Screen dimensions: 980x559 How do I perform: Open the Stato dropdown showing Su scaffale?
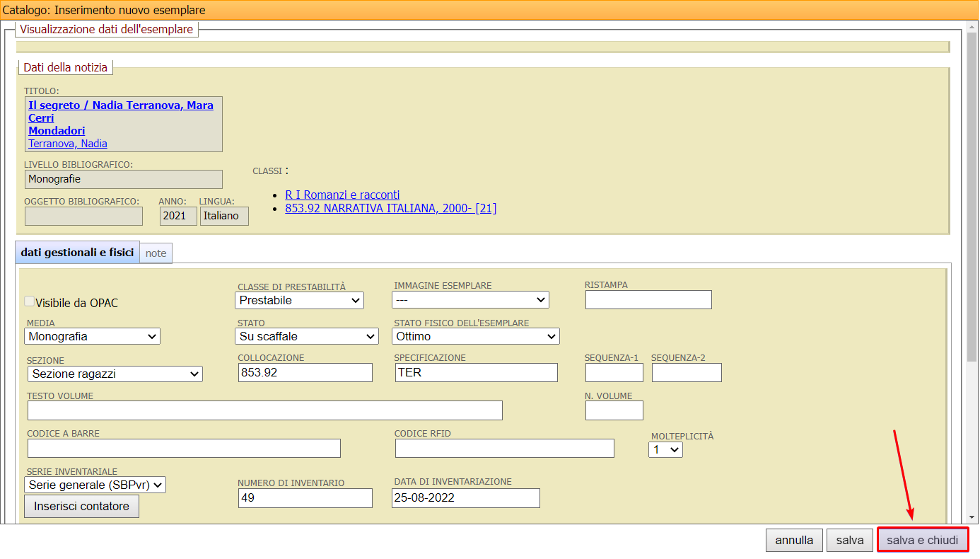(307, 337)
